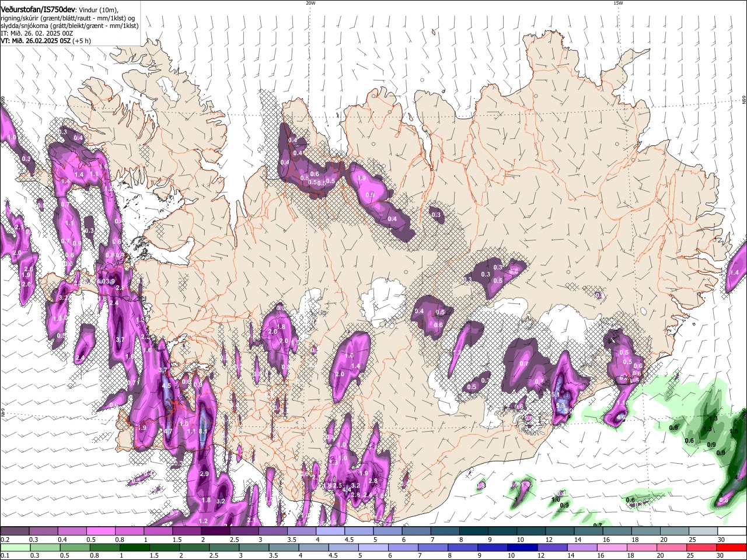747x560 pixels.
Task: Select the bright pink 0.5 snow legend swatch
Action: point(100,531)
